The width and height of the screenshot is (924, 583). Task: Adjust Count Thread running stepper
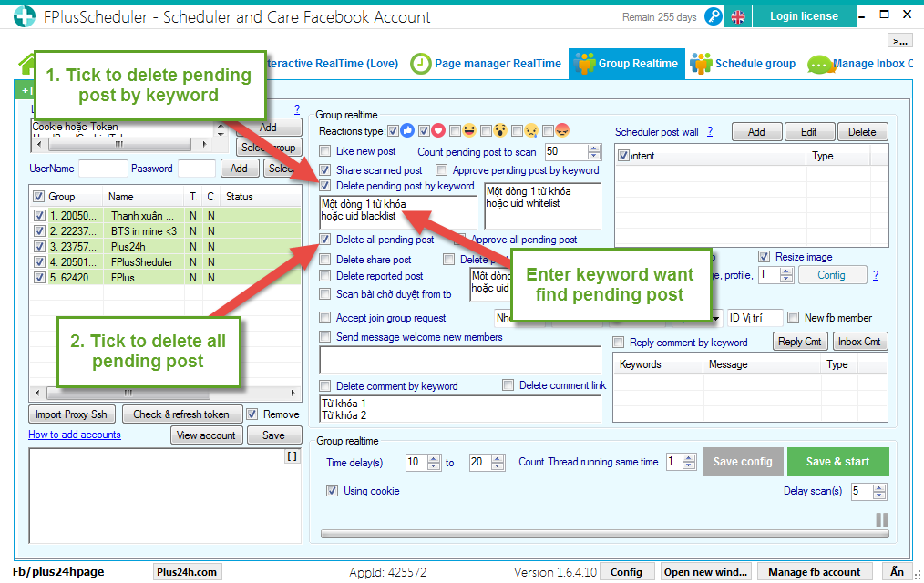pos(688,462)
